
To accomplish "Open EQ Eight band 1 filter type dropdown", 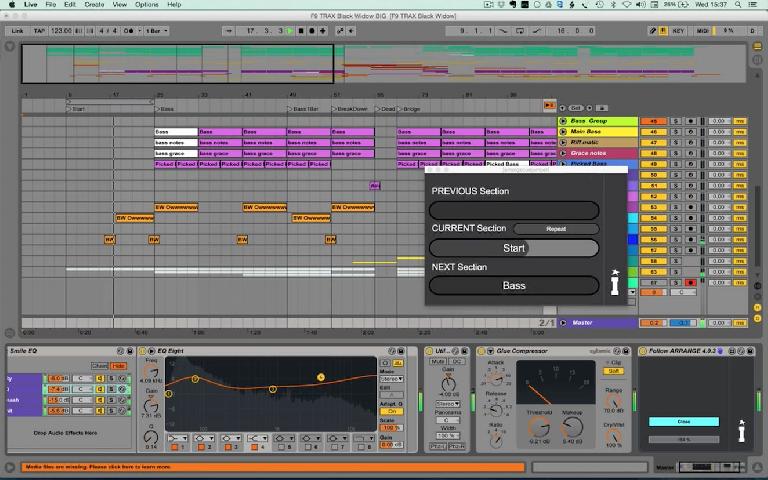I will point(178,437).
